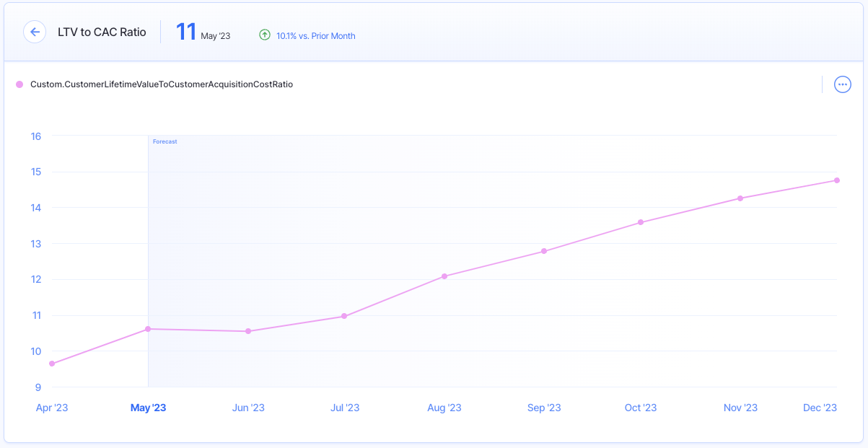Click the May '23 data point on the line
This screenshot has height=448, width=868.
coord(148,329)
